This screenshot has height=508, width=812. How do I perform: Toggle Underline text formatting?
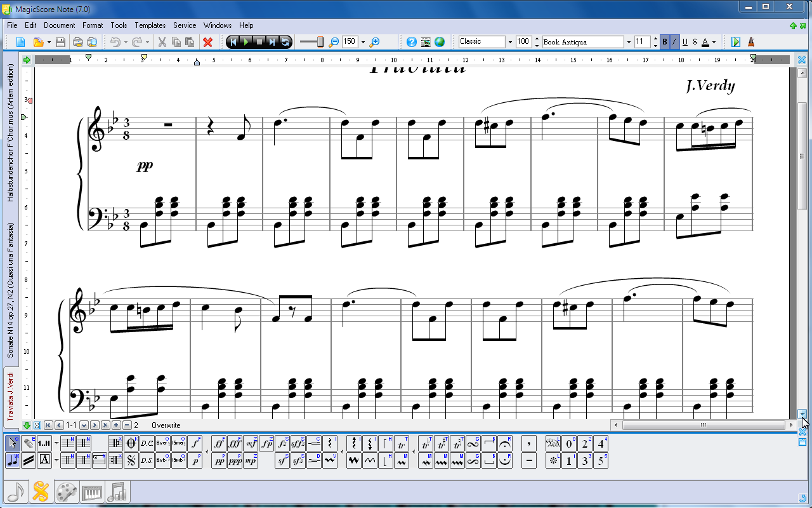click(684, 42)
